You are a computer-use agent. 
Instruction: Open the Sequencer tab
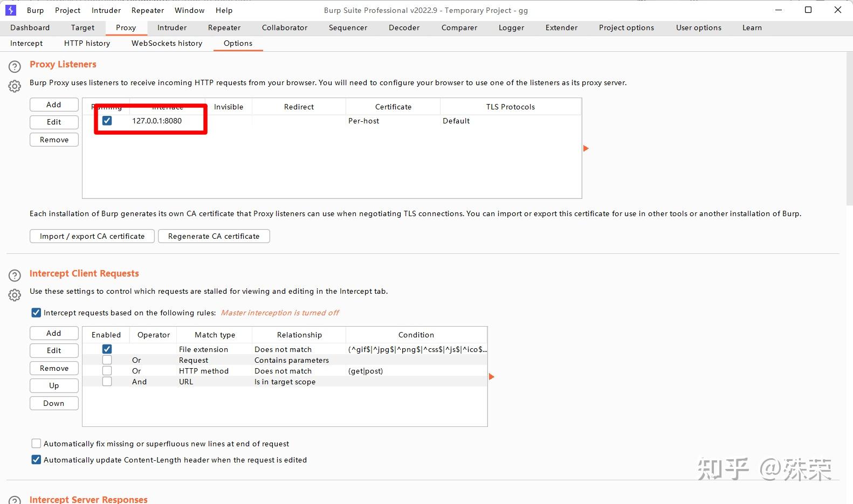tap(348, 27)
